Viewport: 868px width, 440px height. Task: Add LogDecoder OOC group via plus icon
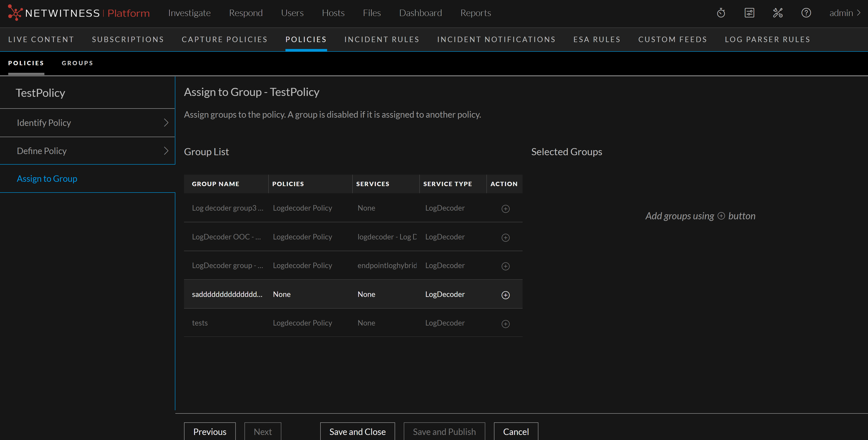point(505,238)
